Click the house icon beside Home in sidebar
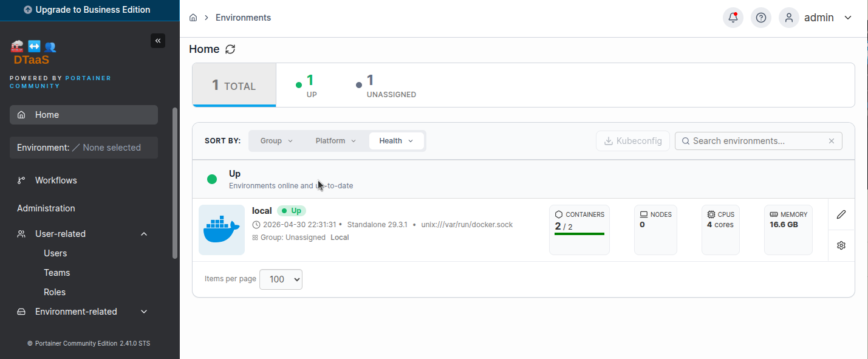Screen dimensions: 868x359 click(21, 115)
